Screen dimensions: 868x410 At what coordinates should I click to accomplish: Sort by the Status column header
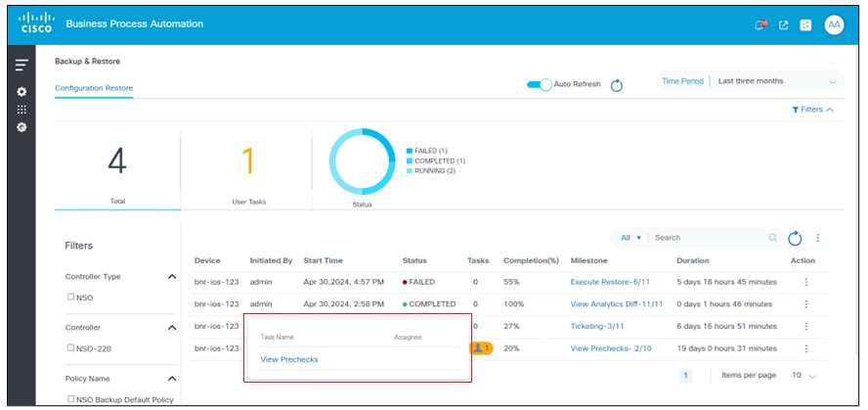coord(414,260)
